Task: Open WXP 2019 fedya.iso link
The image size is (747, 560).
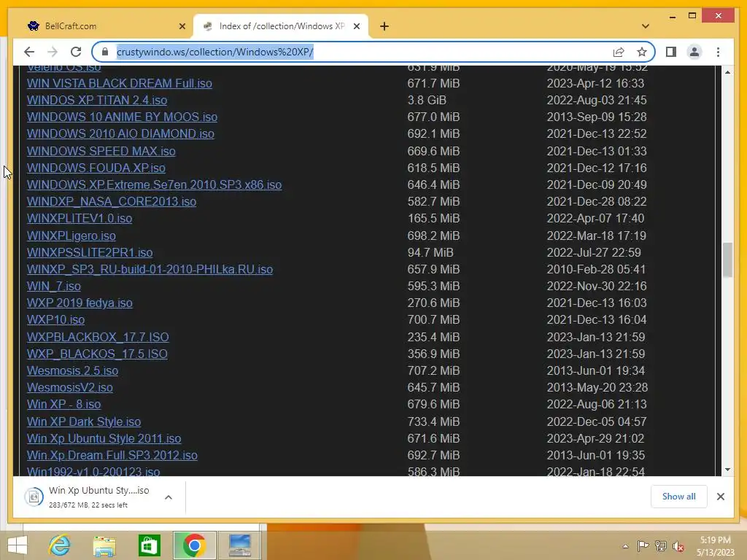Action: pos(80,303)
